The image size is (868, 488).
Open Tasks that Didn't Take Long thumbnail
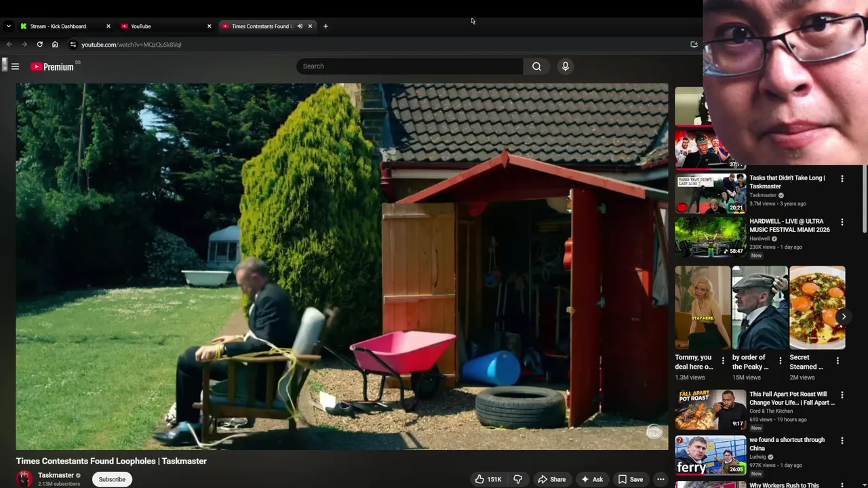tap(710, 193)
